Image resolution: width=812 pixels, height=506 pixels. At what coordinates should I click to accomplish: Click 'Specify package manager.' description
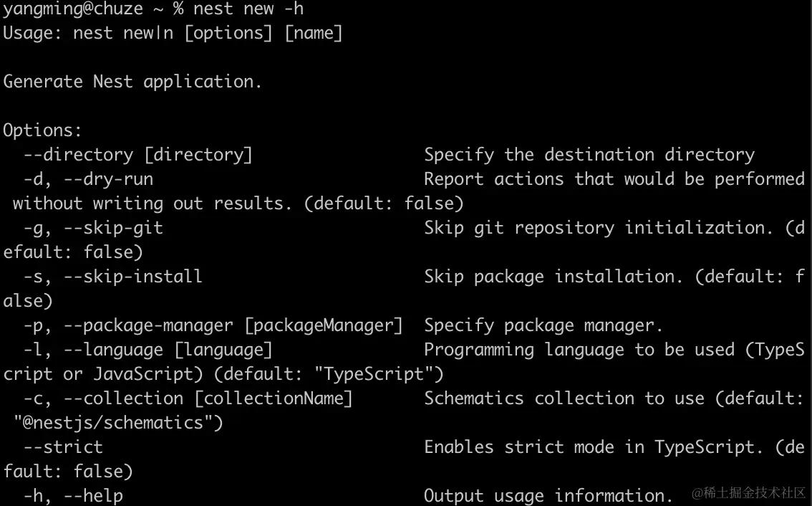pyautogui.click(x=543, y=325)
